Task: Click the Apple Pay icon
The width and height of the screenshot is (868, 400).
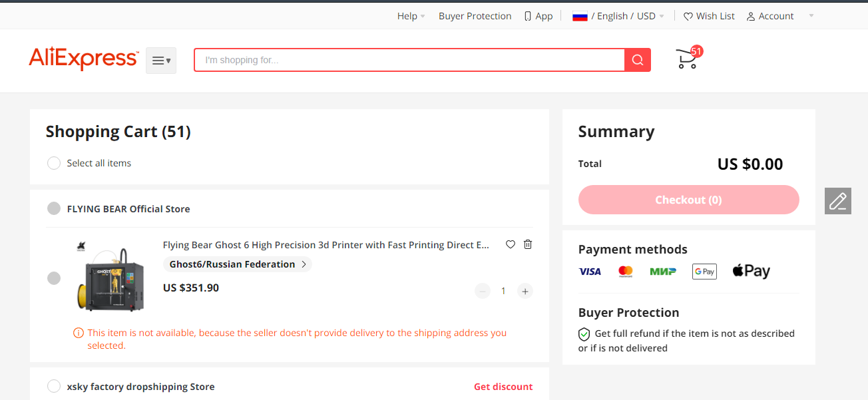Action: [x=751, y=271]
